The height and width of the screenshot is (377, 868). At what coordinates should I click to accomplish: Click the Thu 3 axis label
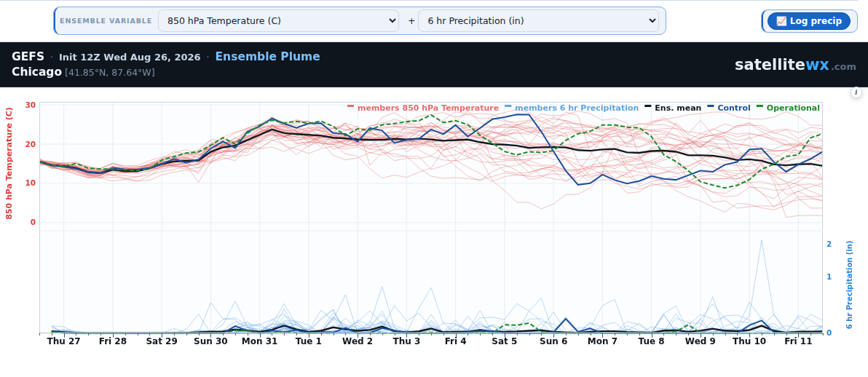406,341
